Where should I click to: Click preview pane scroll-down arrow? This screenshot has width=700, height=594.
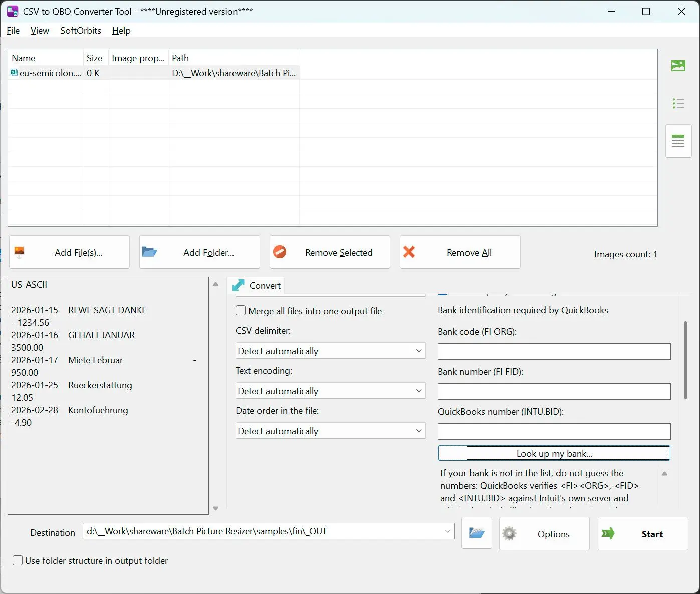coord(215,508)
